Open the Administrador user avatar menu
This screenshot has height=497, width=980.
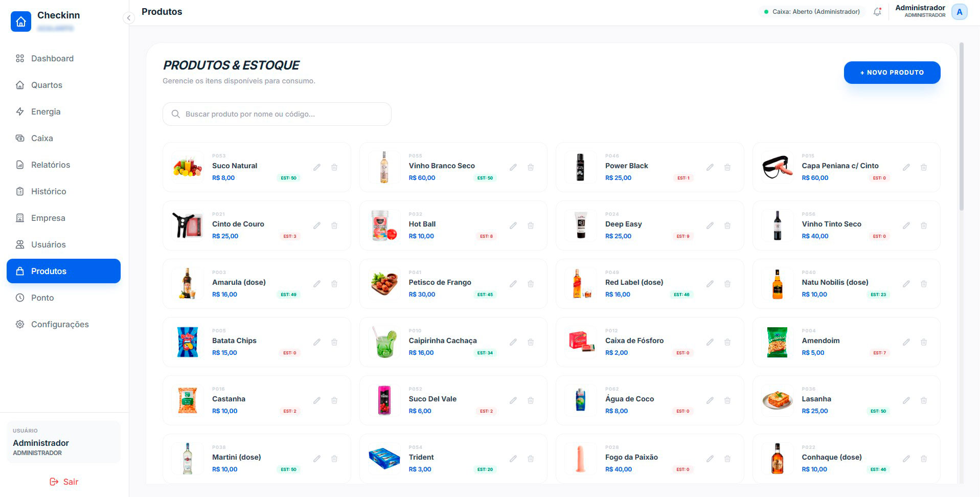point(960,12)
